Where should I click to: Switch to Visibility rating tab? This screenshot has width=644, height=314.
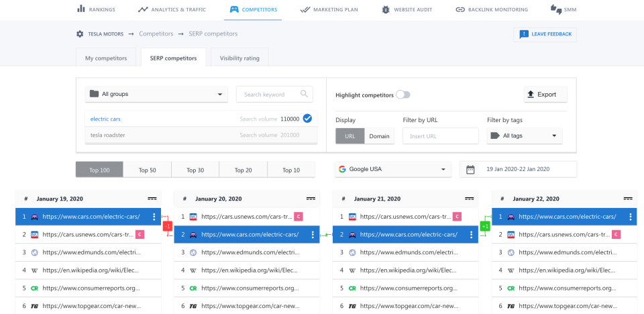click(239, 58)
